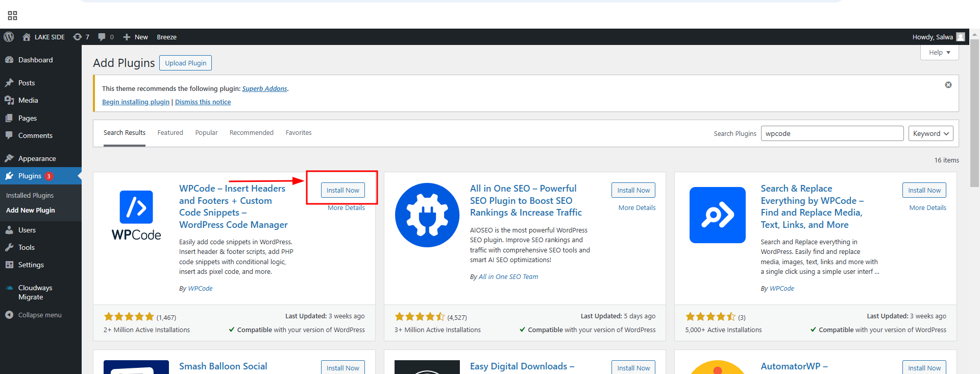Switch to the Popular tab
This screenshot has height=374, width=980.
(x=206, y=133)
